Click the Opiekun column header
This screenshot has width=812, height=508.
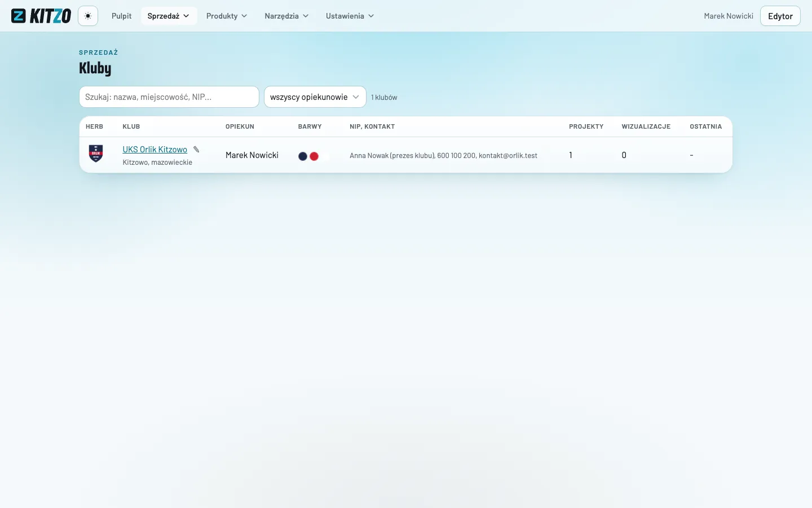[x=240, y=126]
